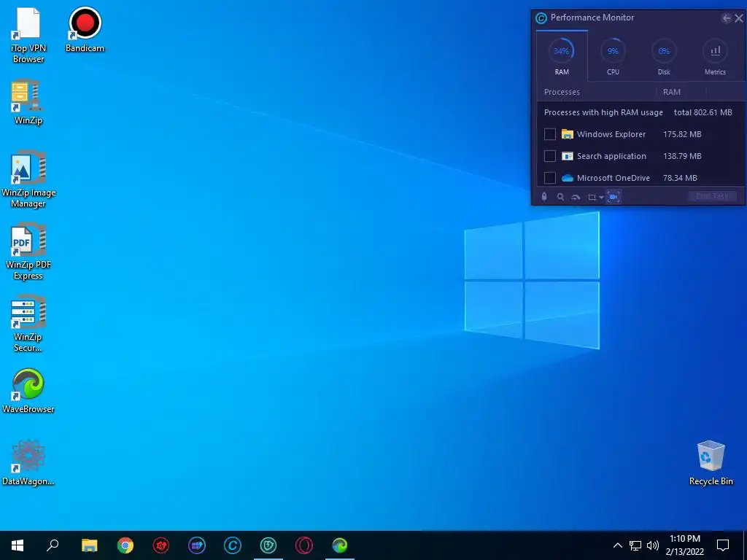Open WaveBrowser from the taskbar

click(340, 545)
